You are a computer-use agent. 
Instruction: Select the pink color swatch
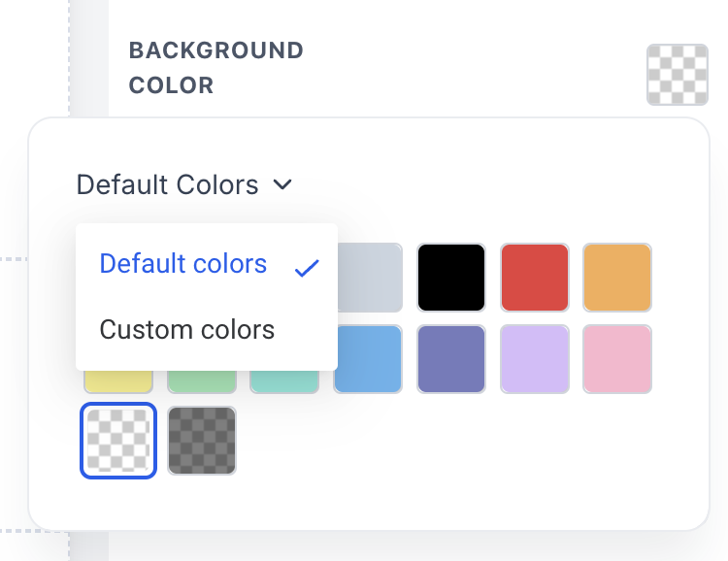coord(617,358)
